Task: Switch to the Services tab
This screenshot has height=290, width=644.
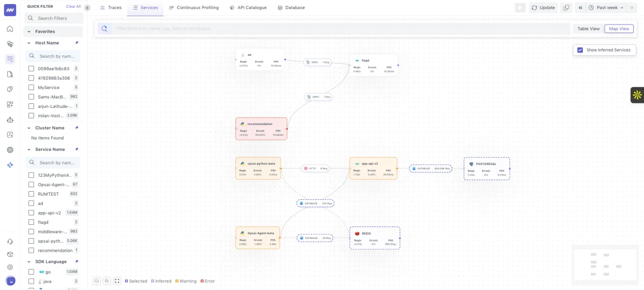Action: pos(145,8)
